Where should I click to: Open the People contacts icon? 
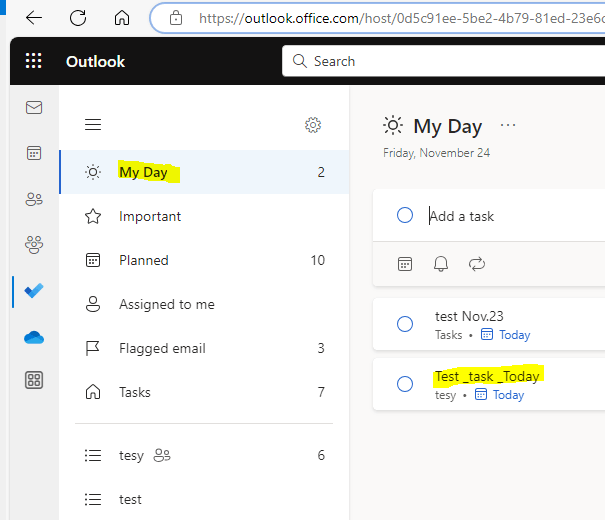[34, 199]
